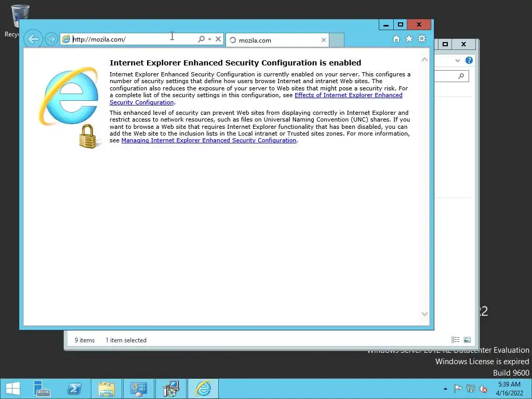
Task: Switch Explorer window to large icons view
Action: pyautogui.click(x=467, y=340)
